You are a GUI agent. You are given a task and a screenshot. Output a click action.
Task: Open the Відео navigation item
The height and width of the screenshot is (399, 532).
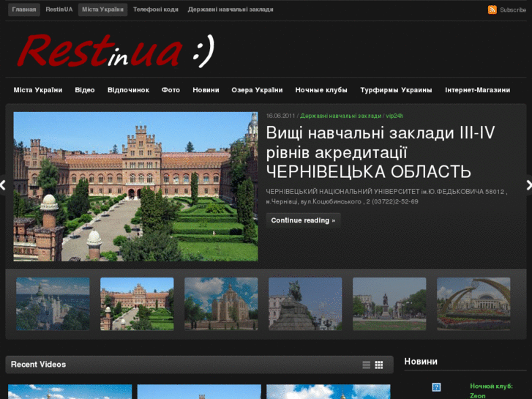coord(85,90)
